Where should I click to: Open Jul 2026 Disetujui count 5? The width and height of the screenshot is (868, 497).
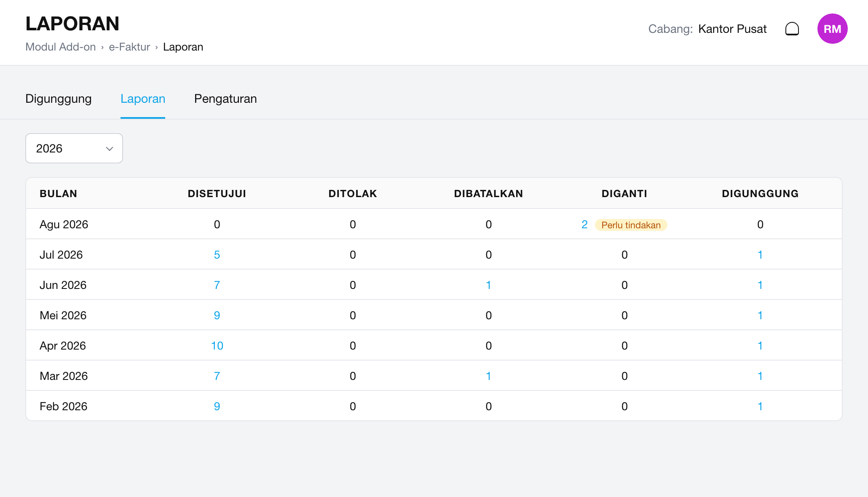point(217,255)
